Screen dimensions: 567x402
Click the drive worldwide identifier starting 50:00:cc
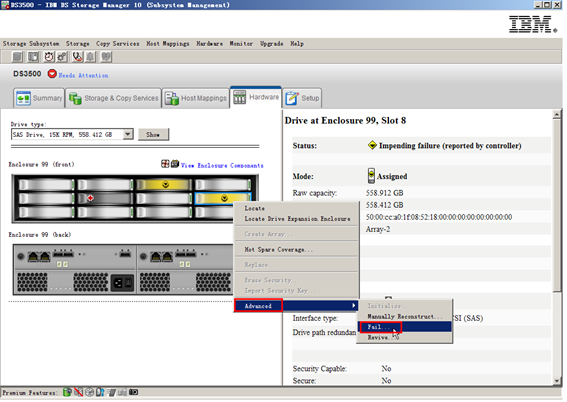(x=439, y=217)
